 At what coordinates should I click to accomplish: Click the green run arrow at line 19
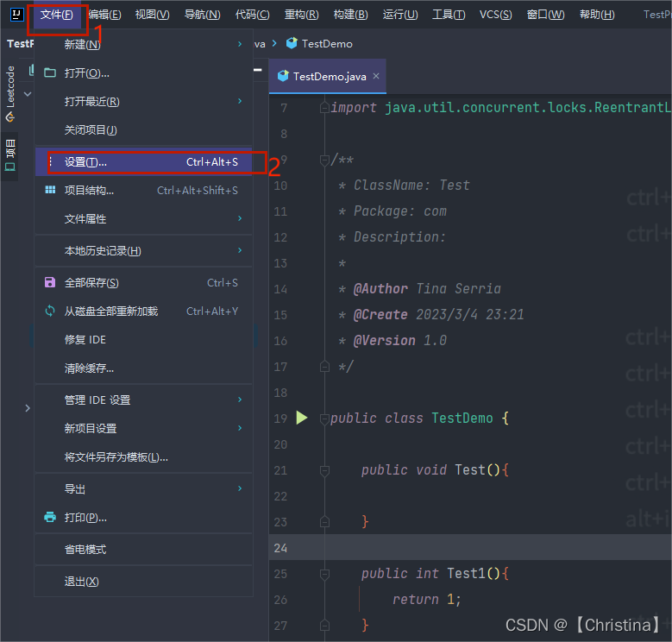tap(302, 418)
